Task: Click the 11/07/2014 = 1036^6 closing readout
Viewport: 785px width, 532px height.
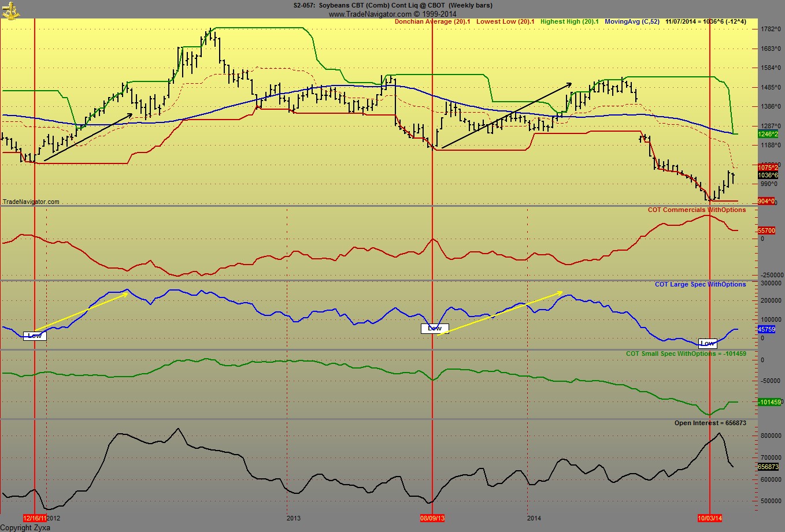Action: (706, 22)
